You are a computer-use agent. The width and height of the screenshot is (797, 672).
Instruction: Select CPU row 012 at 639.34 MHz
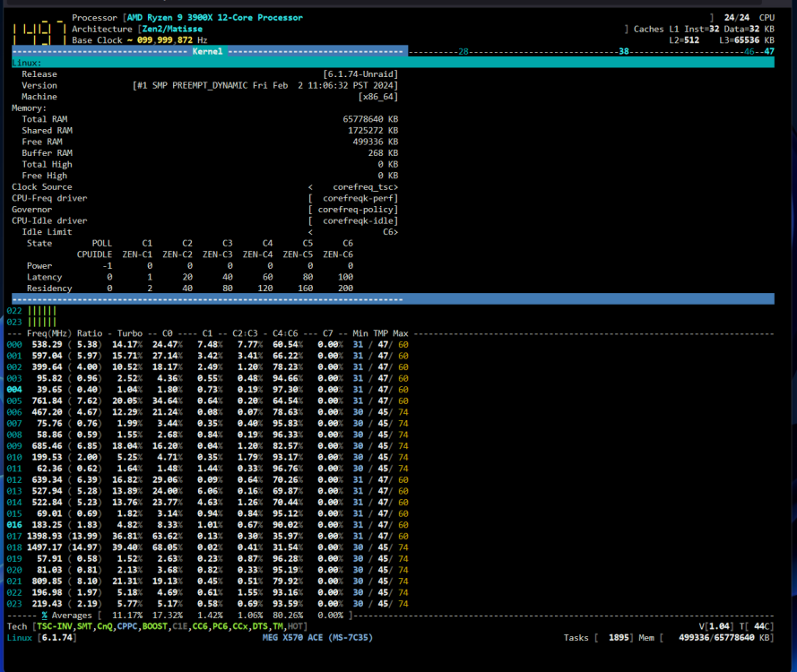[x=208, y=480]
